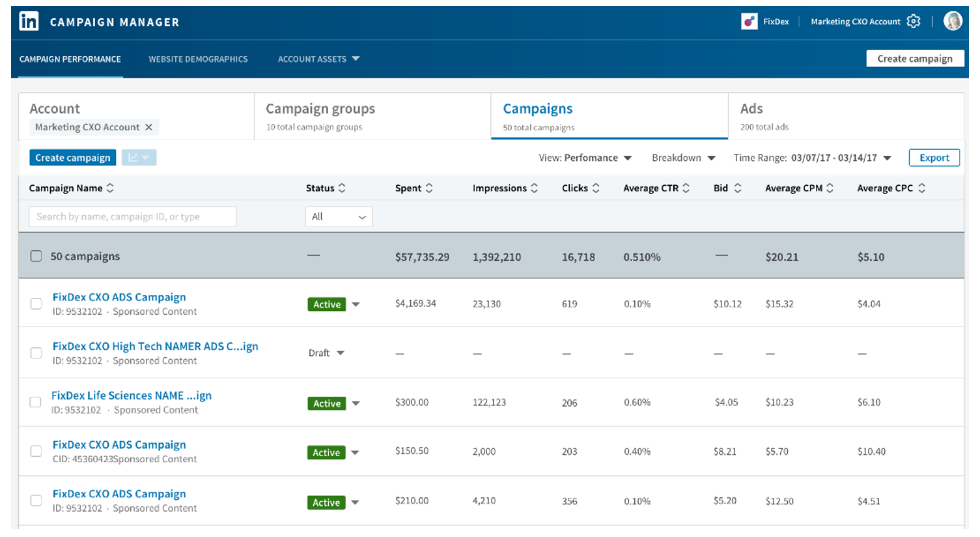980x537 pixels.
Task: Switch to Website Demographics tab
Action: tap(198, 59)
